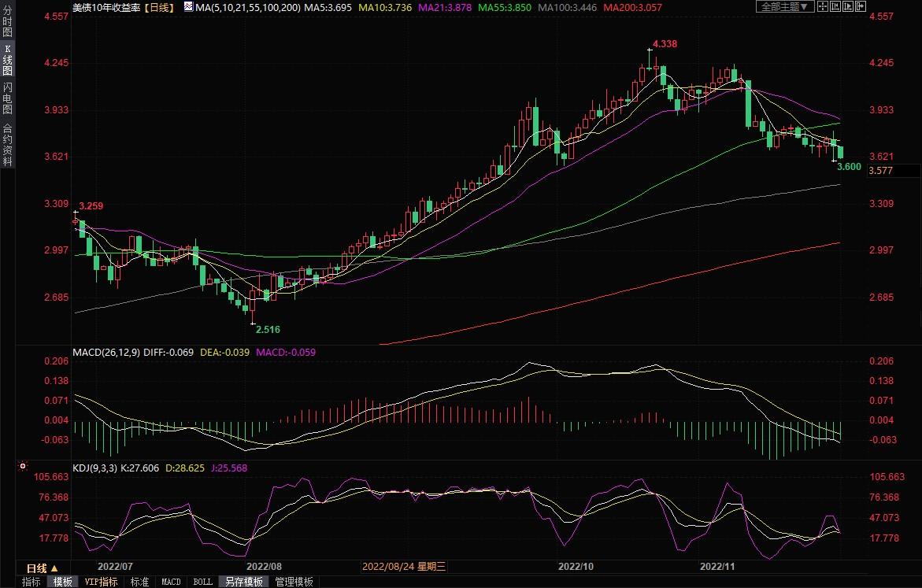922x588 pixels.
Task: Select the 模板 bottom tab
Action: (63, 582)
